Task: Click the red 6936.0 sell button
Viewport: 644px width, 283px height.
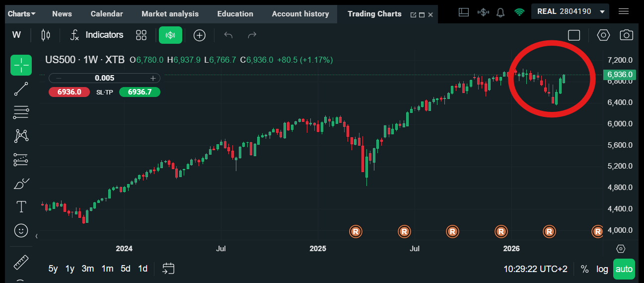Action: tap(69, 92)
